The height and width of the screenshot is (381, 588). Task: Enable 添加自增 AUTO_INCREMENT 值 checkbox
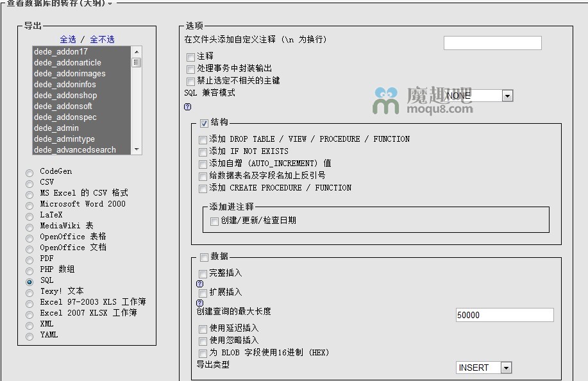coord(203,164)
